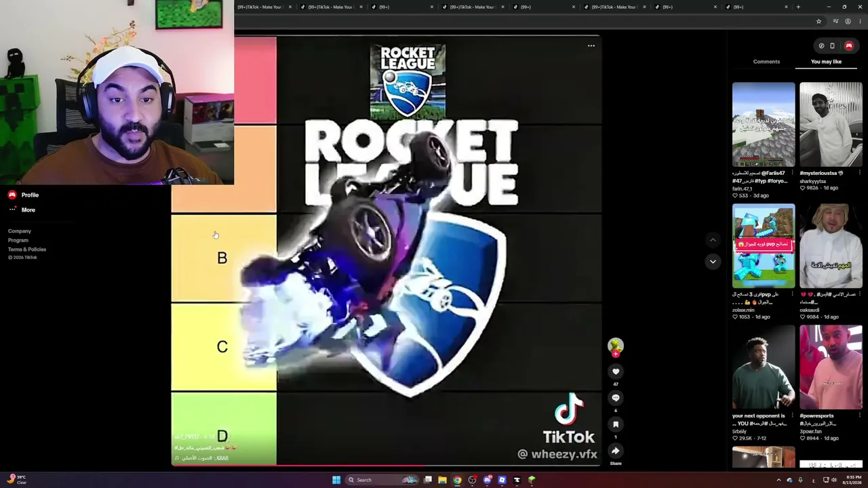The width and height of the screenshot is (868, 488).
Task: Open the More menu label in sidebar
Action: tap(28, 210)
